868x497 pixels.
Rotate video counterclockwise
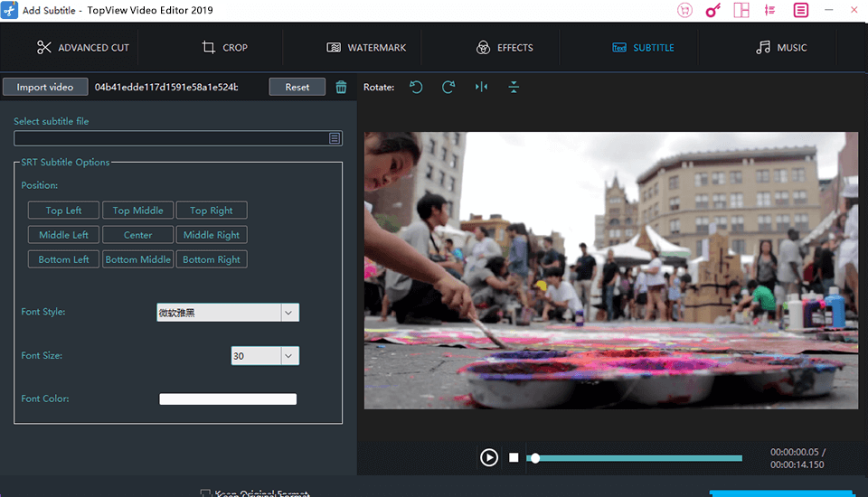416,88
